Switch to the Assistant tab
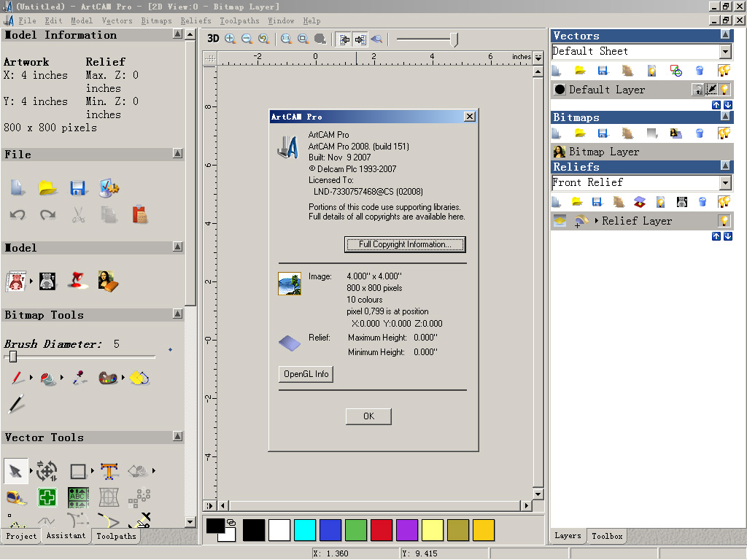Image resolution: width=747 pixels, height=560 pixels. point(66,536)
